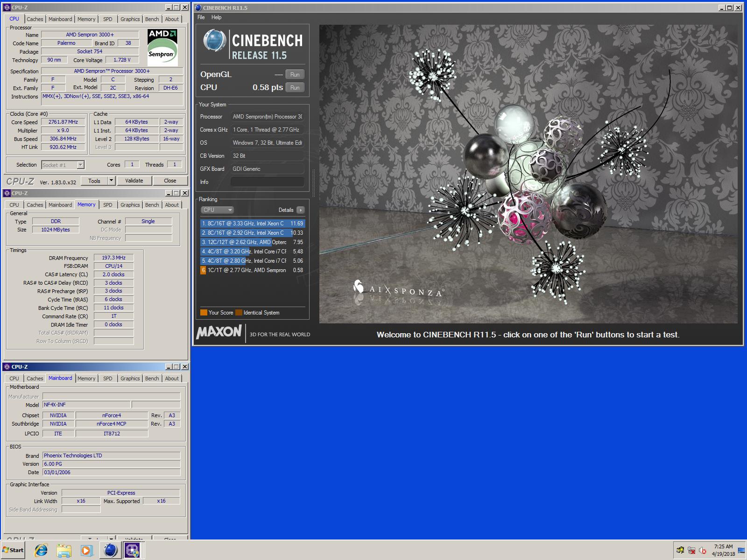747x560 pixels.
Task: Click the orange Your Score color swatch
Action: point(204,313)
